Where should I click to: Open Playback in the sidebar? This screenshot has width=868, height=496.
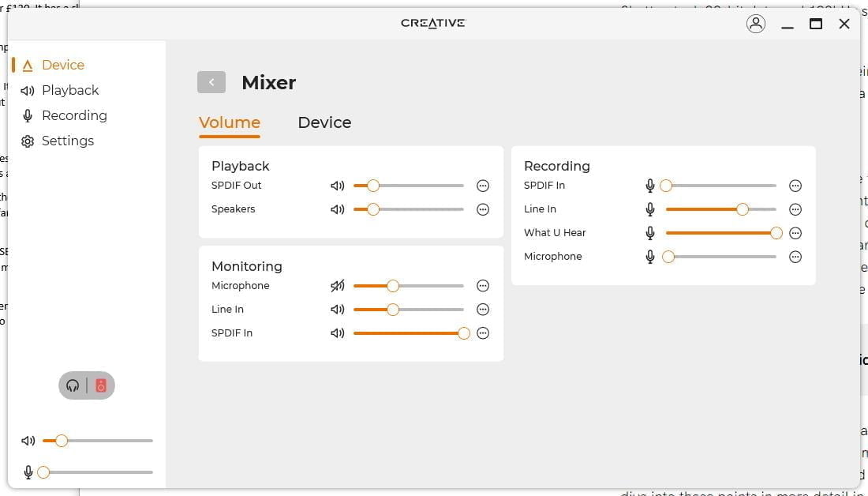pos(69,90)
